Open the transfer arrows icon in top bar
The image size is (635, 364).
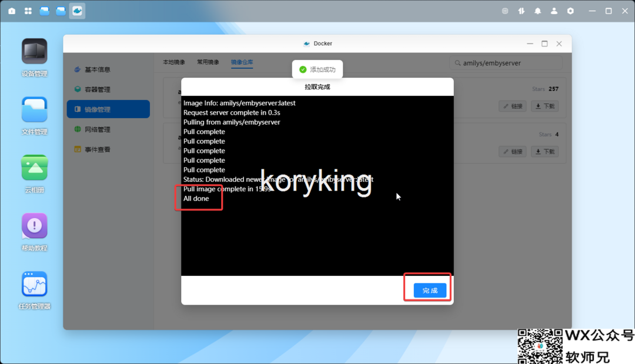pyautogui.click(x=521, y=11)
